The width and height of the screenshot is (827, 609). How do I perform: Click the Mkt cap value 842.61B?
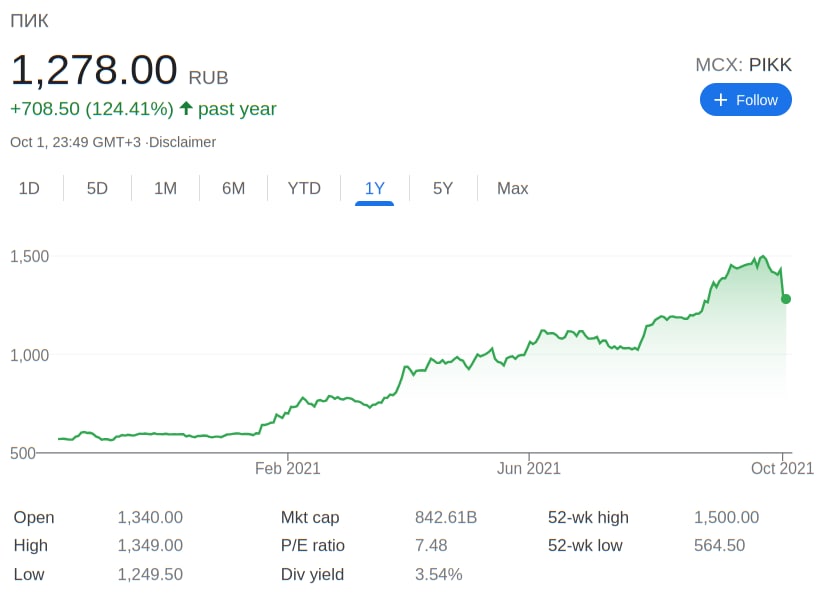coord(446,517)
